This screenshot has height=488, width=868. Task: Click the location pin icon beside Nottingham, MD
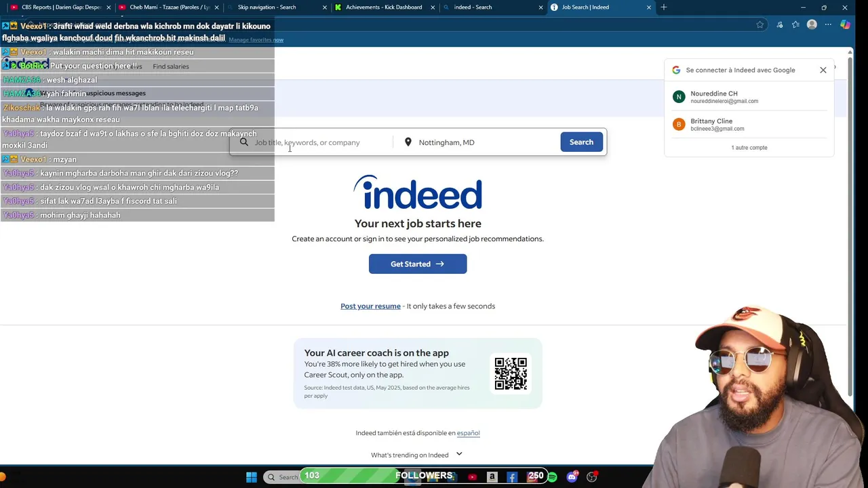[x=408, y=142]
